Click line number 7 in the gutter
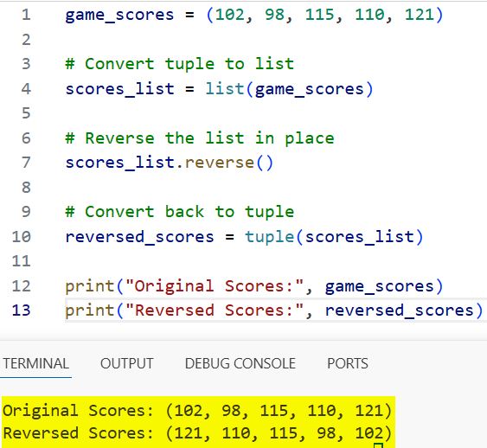This screenshot has height=448, width=487. coord(26,163)
